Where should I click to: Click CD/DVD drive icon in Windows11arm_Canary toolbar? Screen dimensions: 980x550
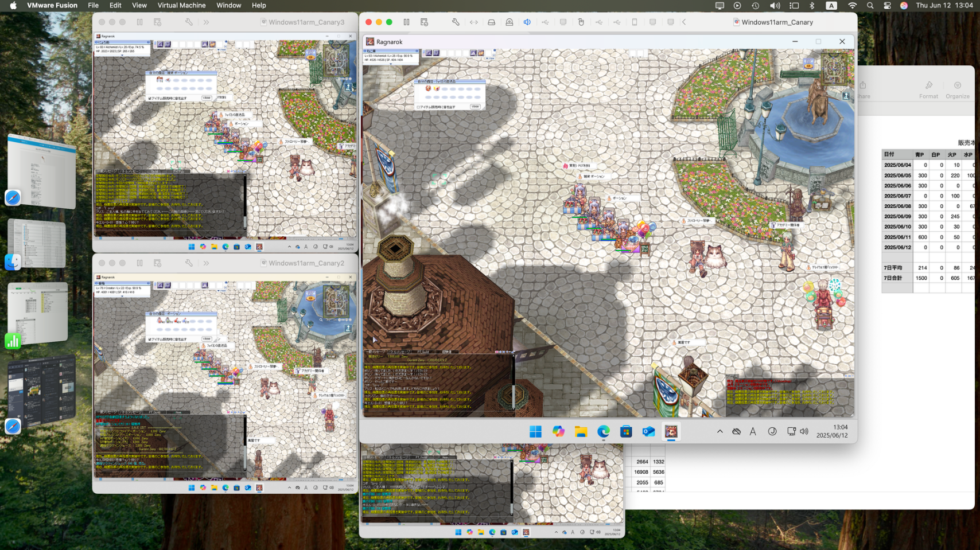(x=509, y=22)
